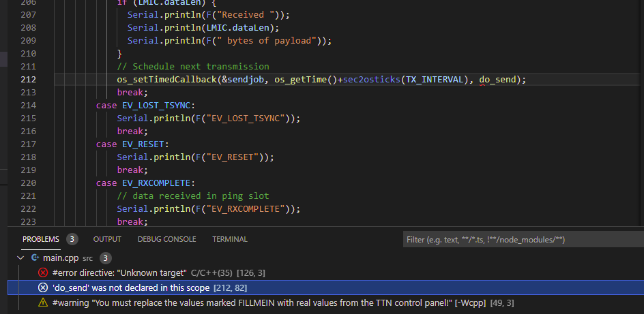Image resolution: width=644 pixels, height=314 pixels.
Task: Click into the problems Filter text box
Action: [x=518, y=240]
